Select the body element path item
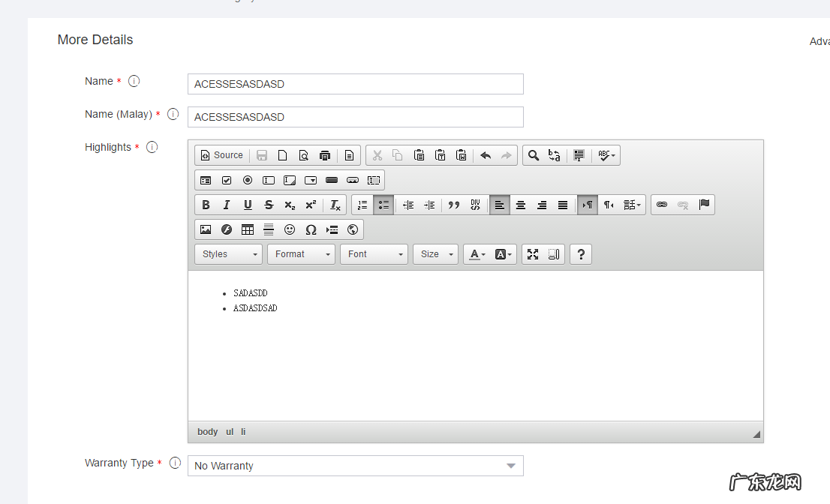Viewport: 830px width, 504px height. pyautogui.click(x=207, y=432)
